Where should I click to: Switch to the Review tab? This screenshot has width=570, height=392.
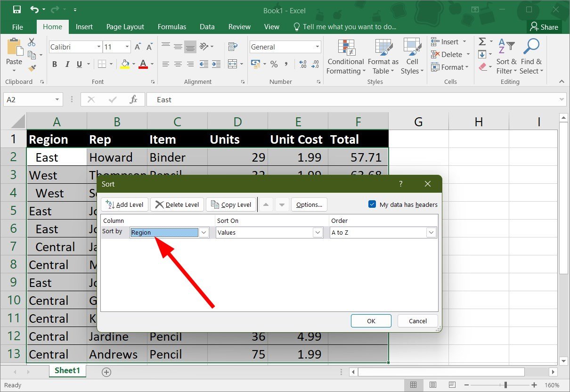point(239,27)
